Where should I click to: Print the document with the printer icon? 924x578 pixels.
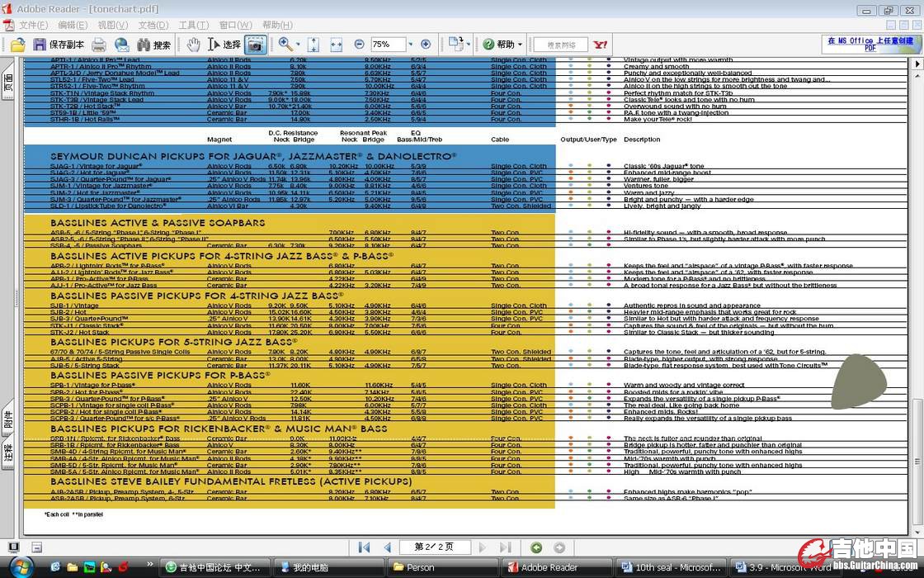[99, 45]
